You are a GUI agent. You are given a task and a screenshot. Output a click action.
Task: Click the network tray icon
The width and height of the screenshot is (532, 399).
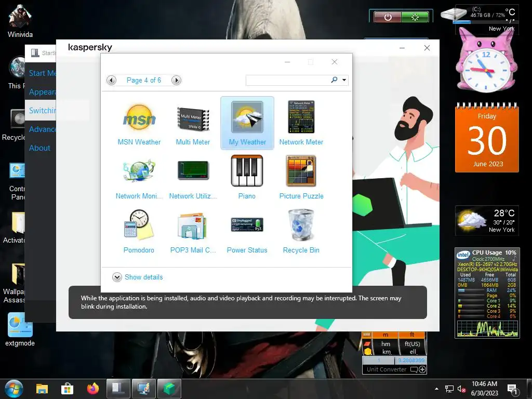(449, 389)
